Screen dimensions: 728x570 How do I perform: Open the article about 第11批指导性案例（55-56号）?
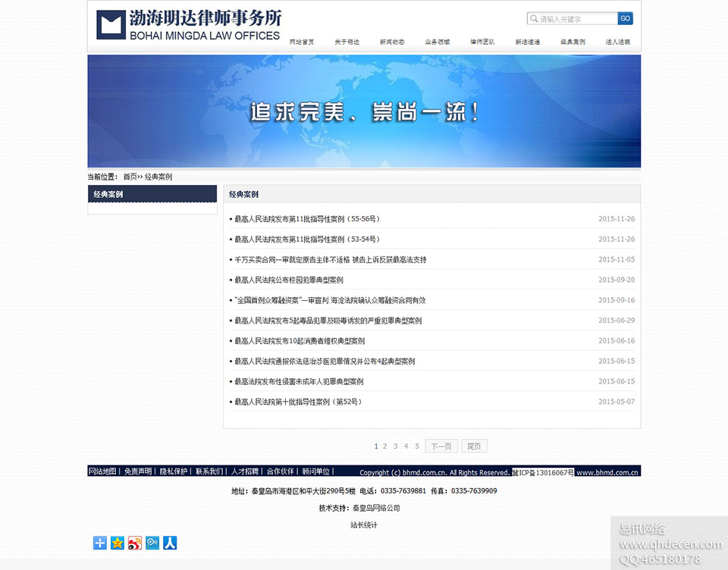(x=306, y=218)
